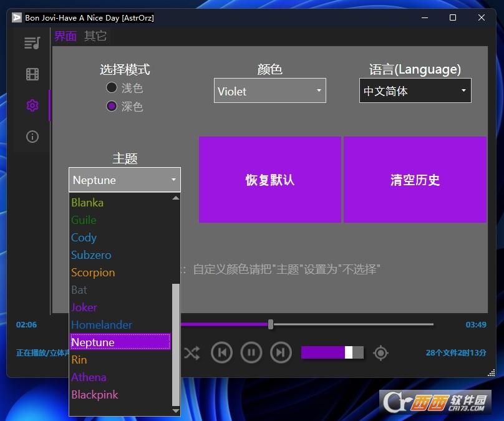Open the about info icon
Image resolution: width=504 pixels, height=421 pixels.
[32, 137]
